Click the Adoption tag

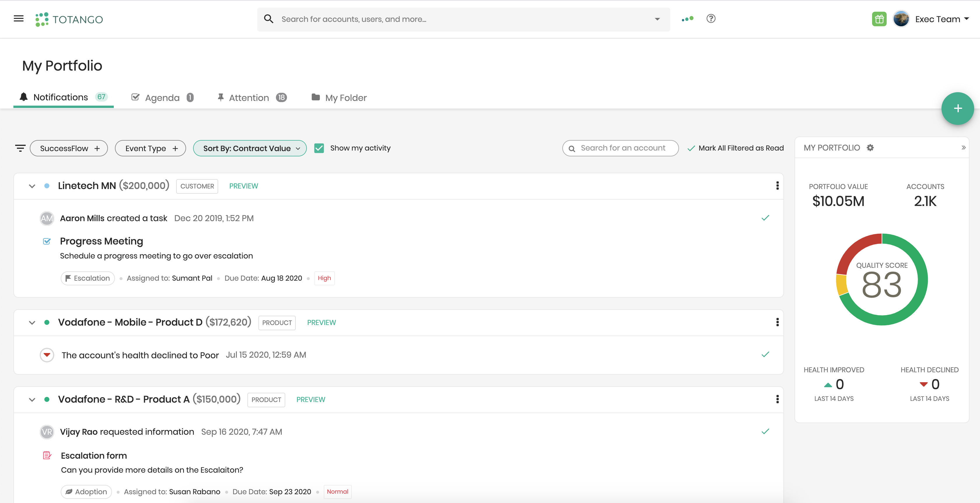(86, 492)
